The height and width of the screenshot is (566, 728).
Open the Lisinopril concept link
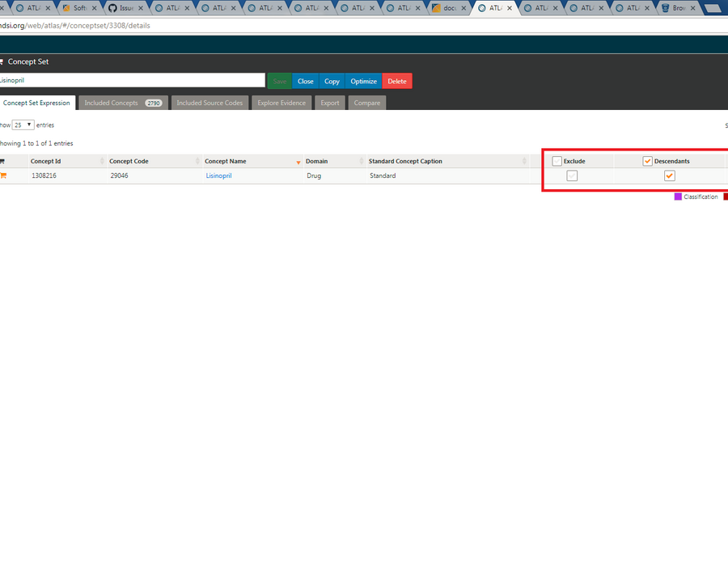pos(218,175)
